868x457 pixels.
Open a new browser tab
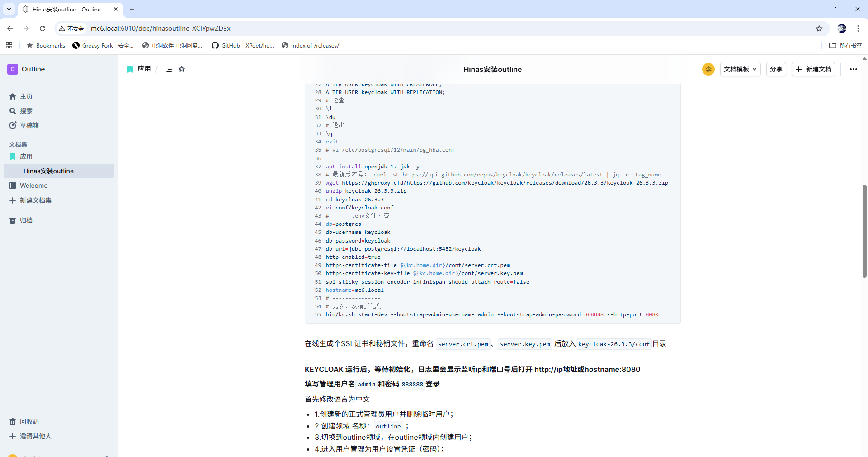132,9
